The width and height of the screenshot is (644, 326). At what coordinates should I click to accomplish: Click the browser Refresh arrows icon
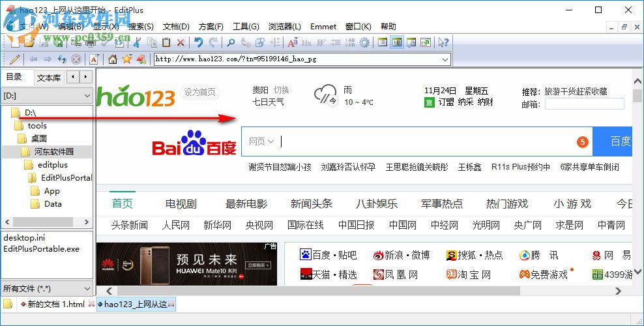(x=62, y=59)
